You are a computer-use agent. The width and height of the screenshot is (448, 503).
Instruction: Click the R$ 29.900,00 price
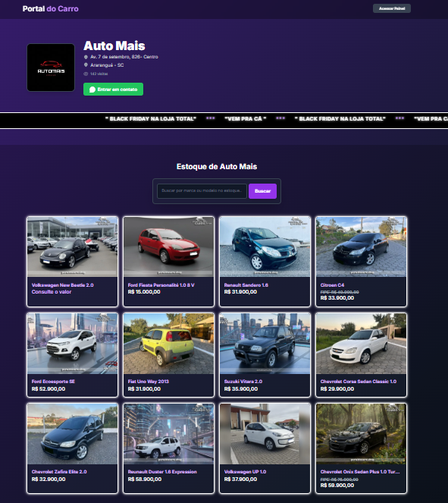[x=337, y=388]
